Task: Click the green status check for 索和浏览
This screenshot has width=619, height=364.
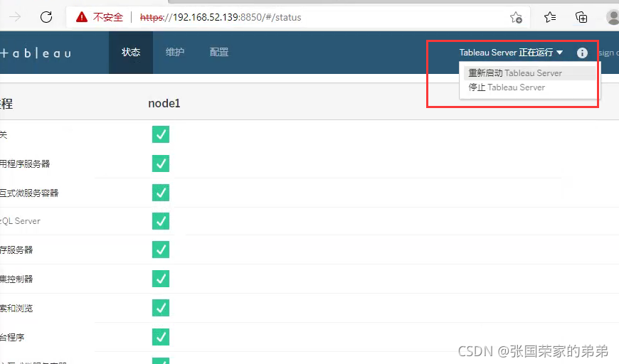Action: click(161, 308)
